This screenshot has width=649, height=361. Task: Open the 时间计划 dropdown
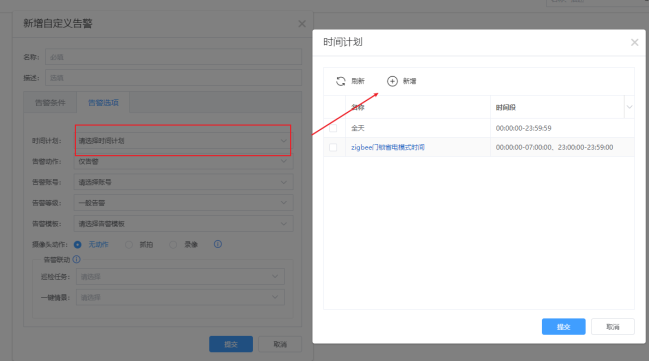183,141
